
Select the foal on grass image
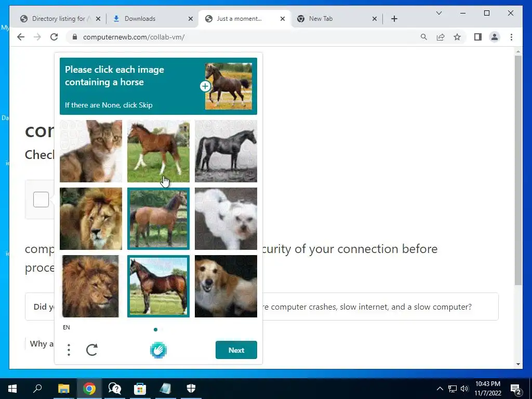158,151
